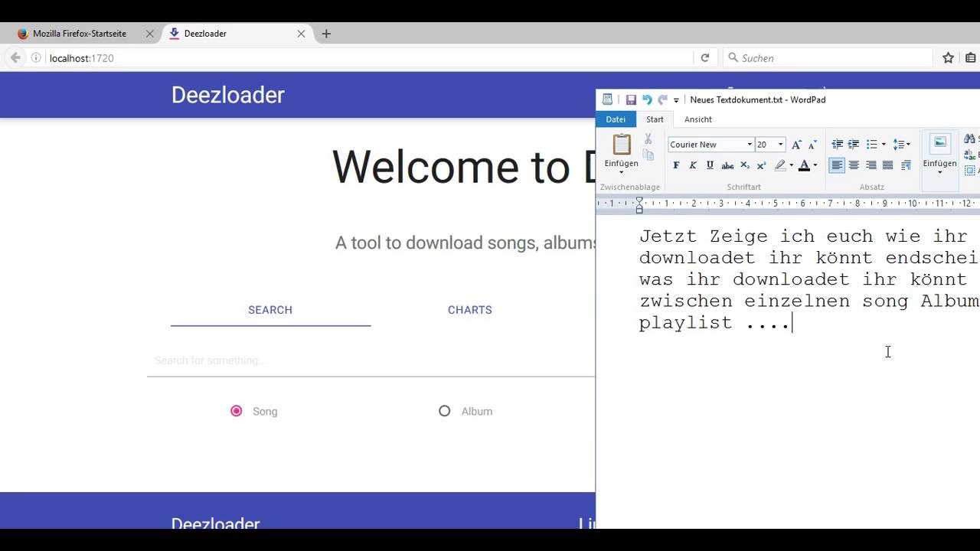Screen dimensions: 980x551
Task: Open the font size 20 dropdown
Action: 780,145
